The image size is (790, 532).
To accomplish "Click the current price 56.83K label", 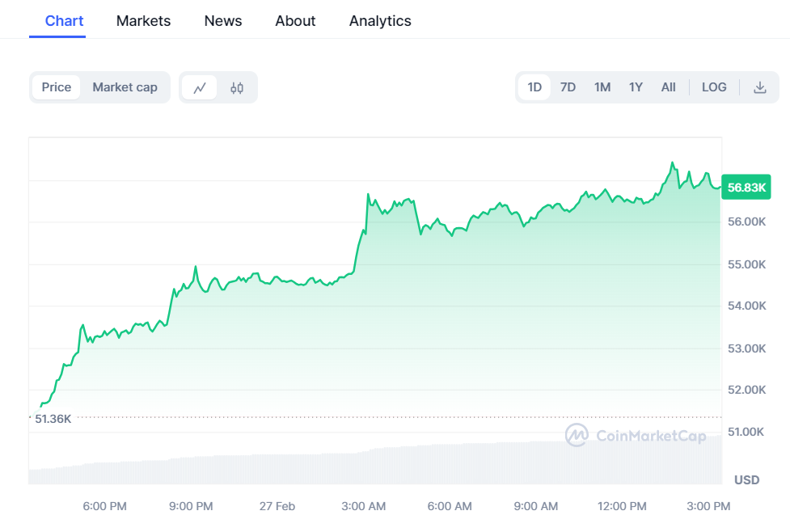I will click(x=746, y=188).
